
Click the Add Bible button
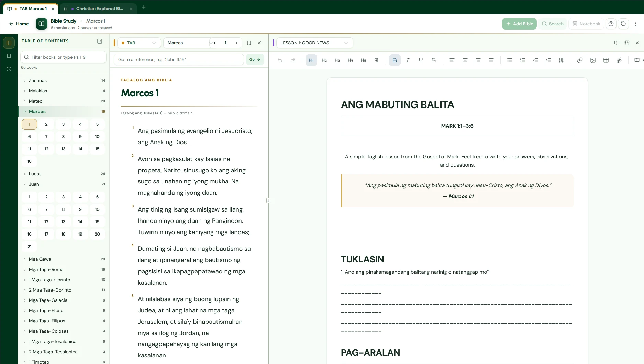click(x=519, y=24)
